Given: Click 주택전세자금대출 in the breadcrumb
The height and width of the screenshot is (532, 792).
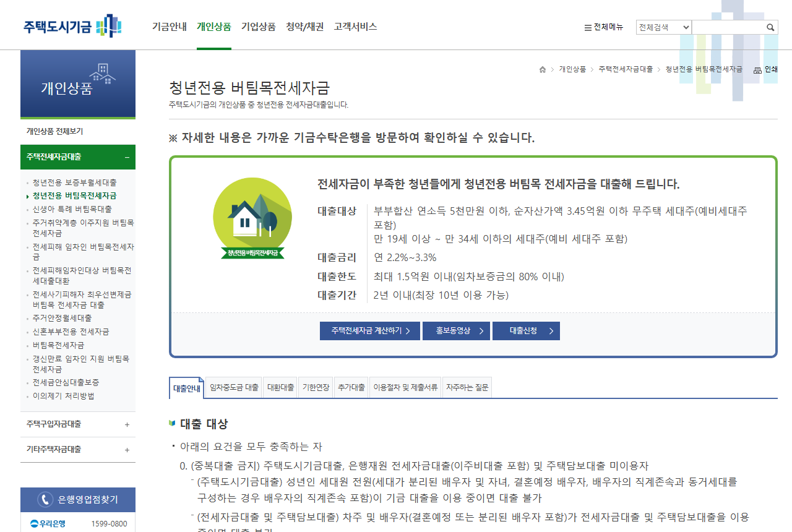Looking at the screenshot, I should [626, 69].
